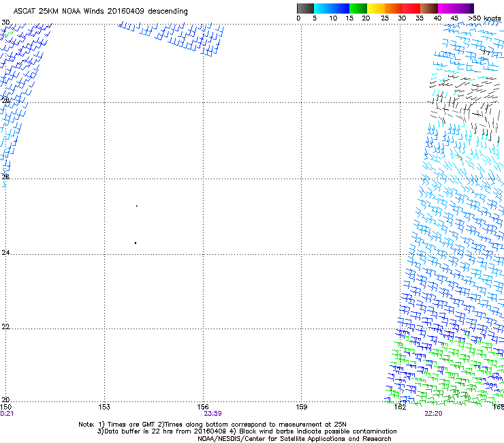
Task: Click the '10' legend speed label
Action: [x=333, y=18]
